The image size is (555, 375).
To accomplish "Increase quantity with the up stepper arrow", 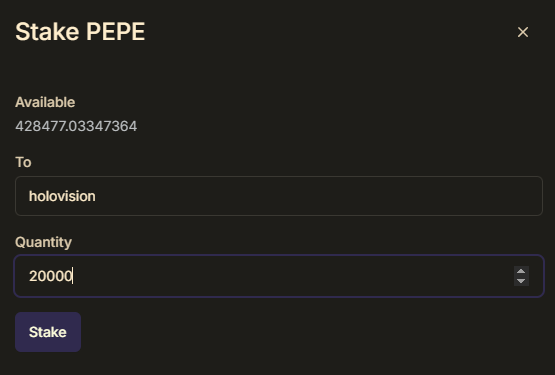I will tap(521, 271).
